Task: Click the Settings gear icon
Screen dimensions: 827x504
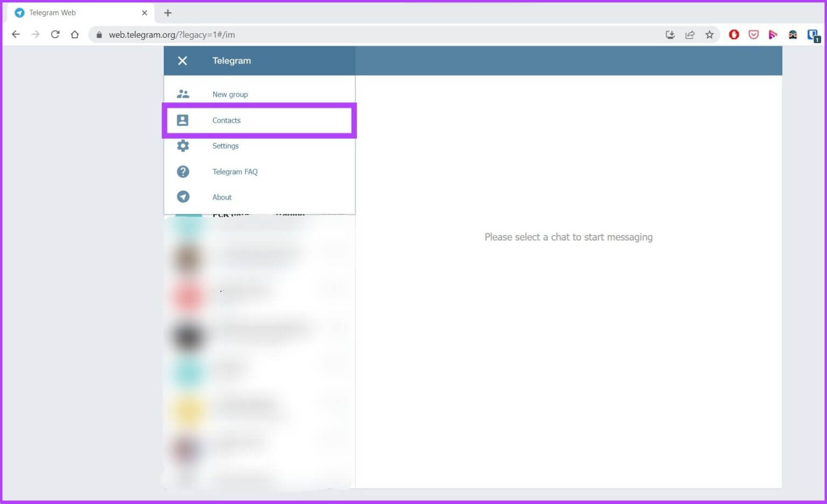Action: click(183, 146)
